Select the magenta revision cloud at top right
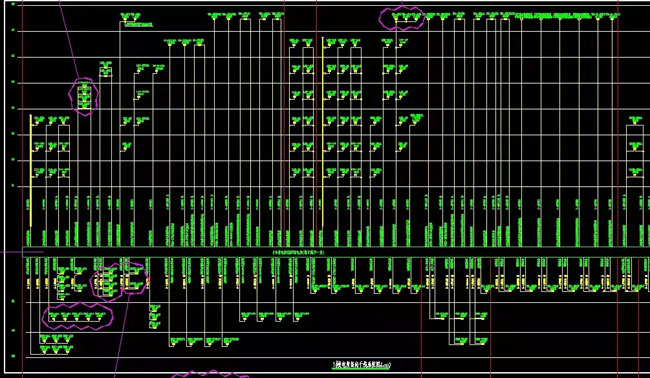Image resolution: width=650 pixels, height=378 pixels. point(402,19)
